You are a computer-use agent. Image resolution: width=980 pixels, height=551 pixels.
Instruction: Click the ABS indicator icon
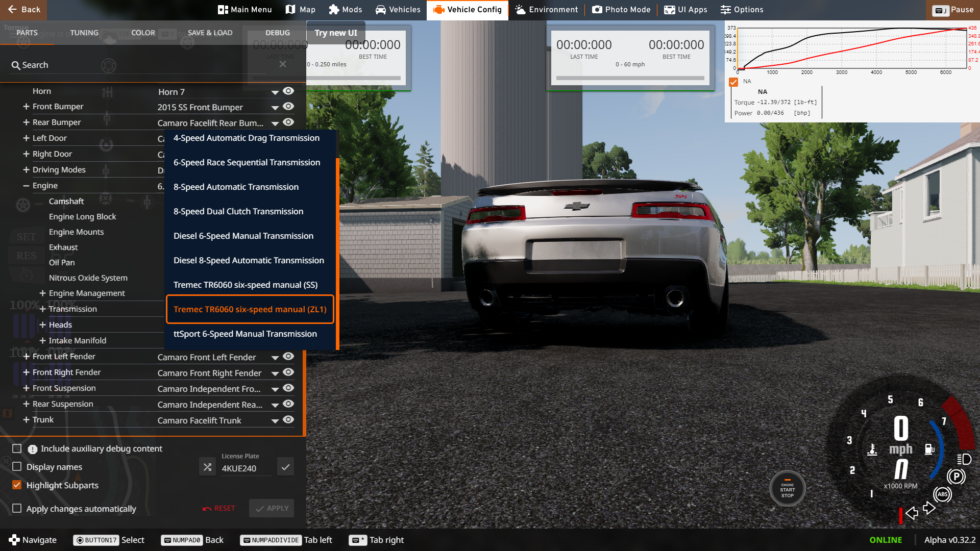point(942,494)
